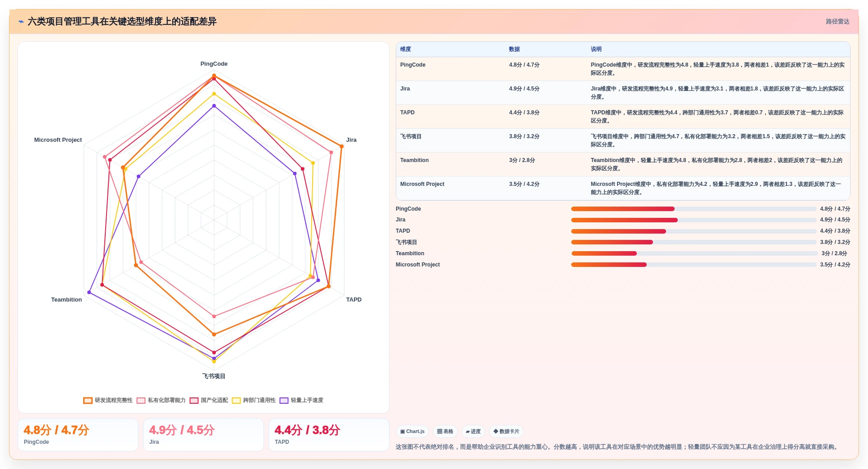Click the 飞书项目 progress bar
The image size is (868, 469).
tap(694, 242)
